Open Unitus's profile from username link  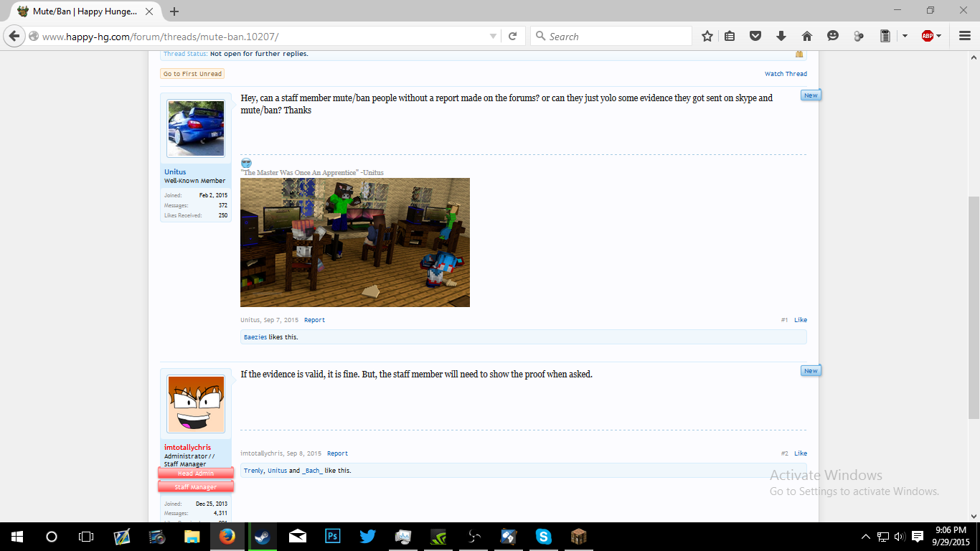point(175,172)
